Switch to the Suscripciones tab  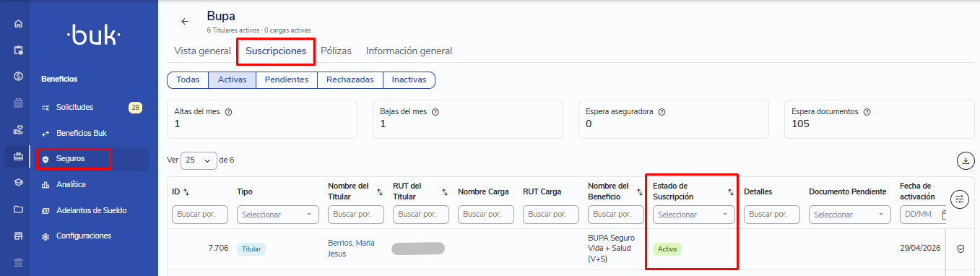tap(276, 51)
